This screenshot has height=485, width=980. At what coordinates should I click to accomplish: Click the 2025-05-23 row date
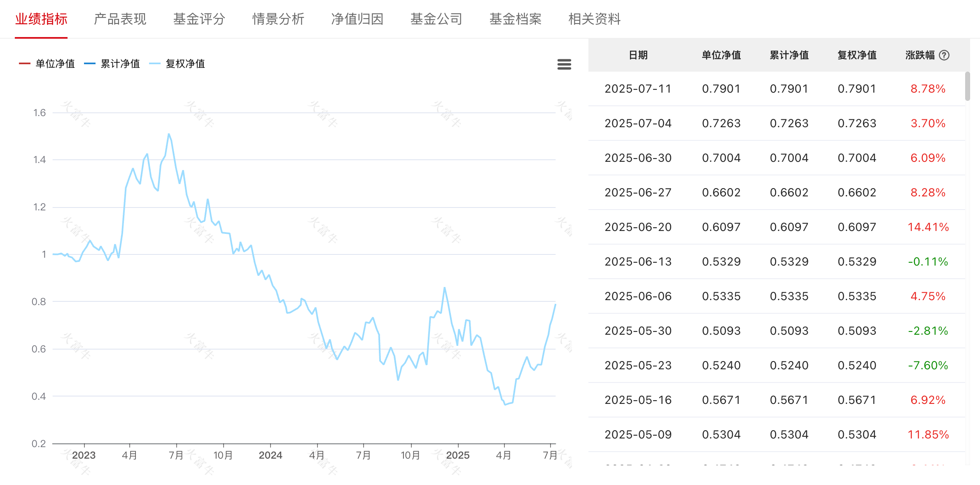(x=638, y=366)
